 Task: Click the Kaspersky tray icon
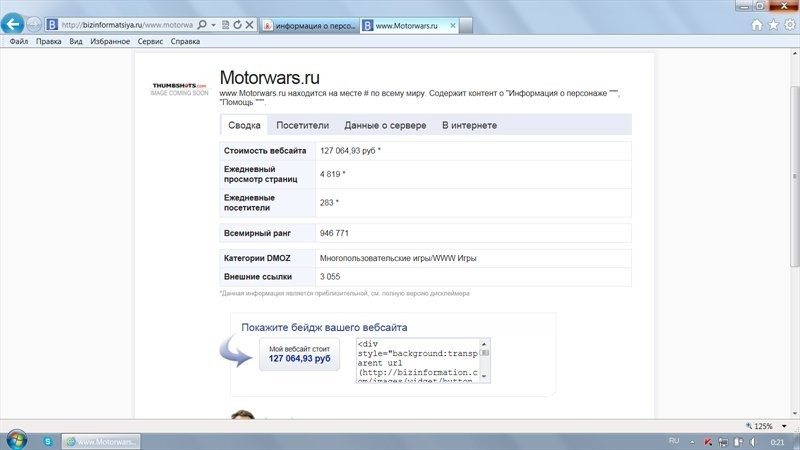pyautogui.click(x=708, y=442)
